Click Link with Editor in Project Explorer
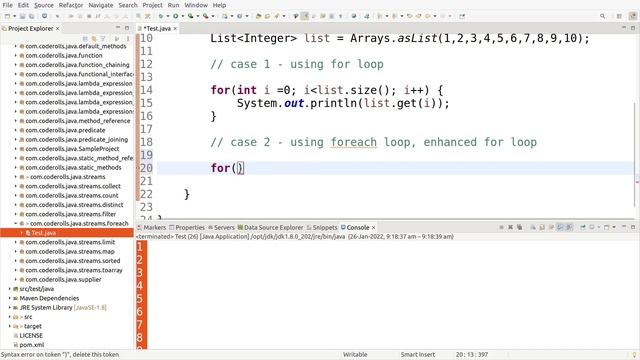 point(94,38)
